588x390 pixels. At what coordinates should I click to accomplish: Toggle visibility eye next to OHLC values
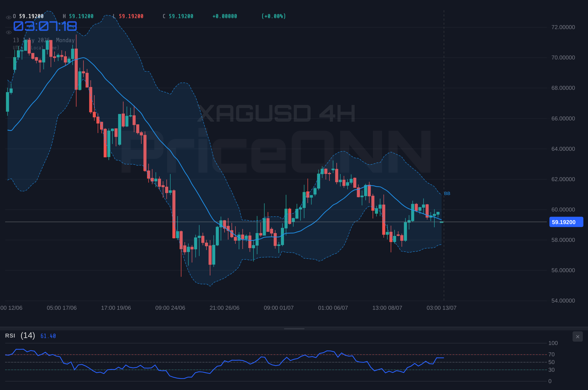[8, 17]
